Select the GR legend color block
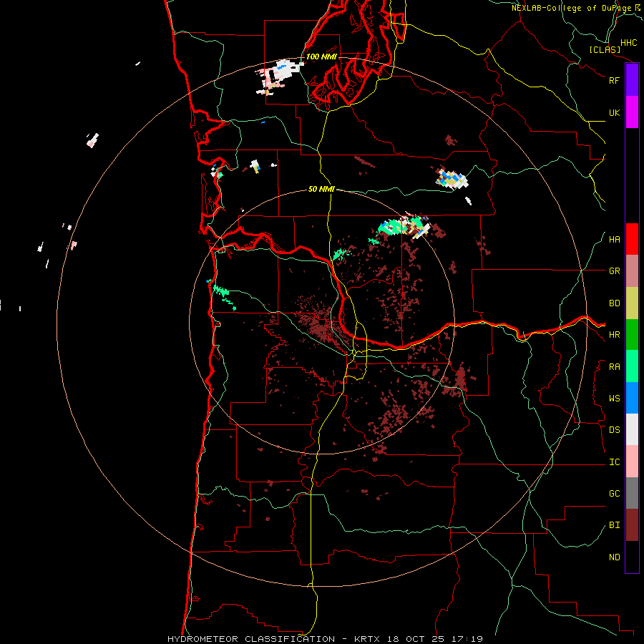This screenshot has width=644, height=644. click(x=632, y=271)
